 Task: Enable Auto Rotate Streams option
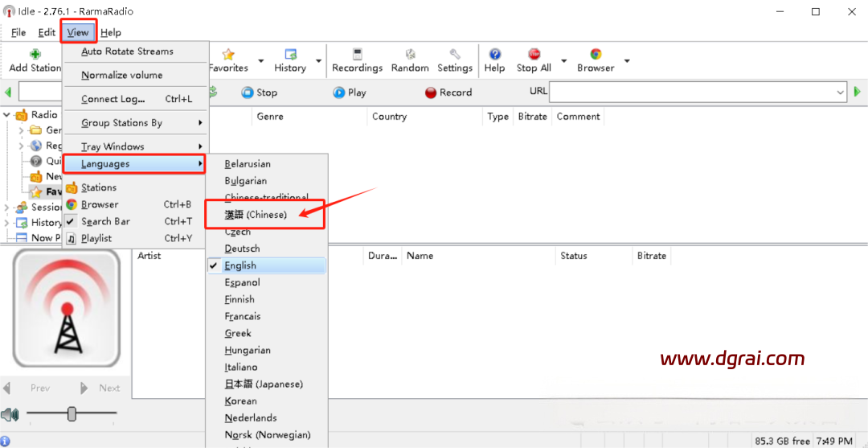[127, 51]
